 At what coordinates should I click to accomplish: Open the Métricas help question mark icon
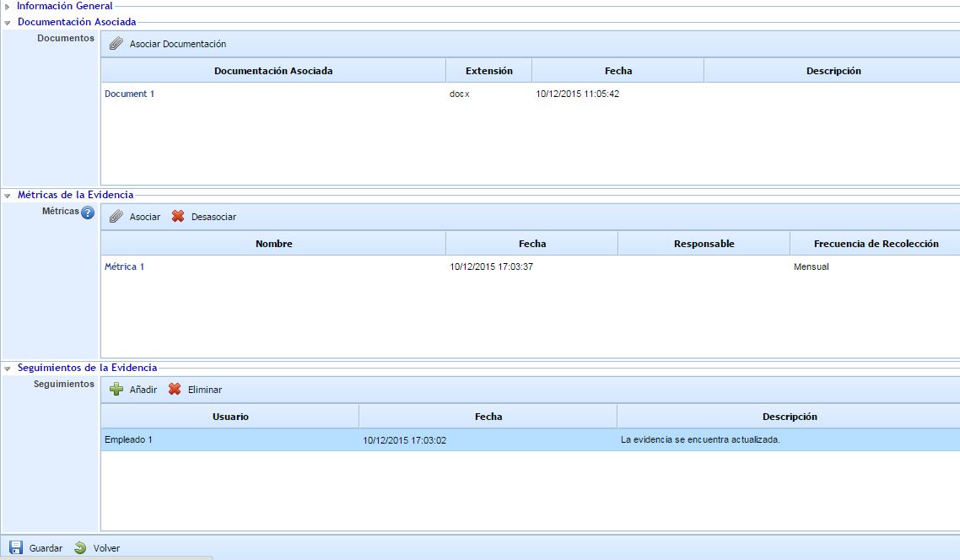[88, 213]
